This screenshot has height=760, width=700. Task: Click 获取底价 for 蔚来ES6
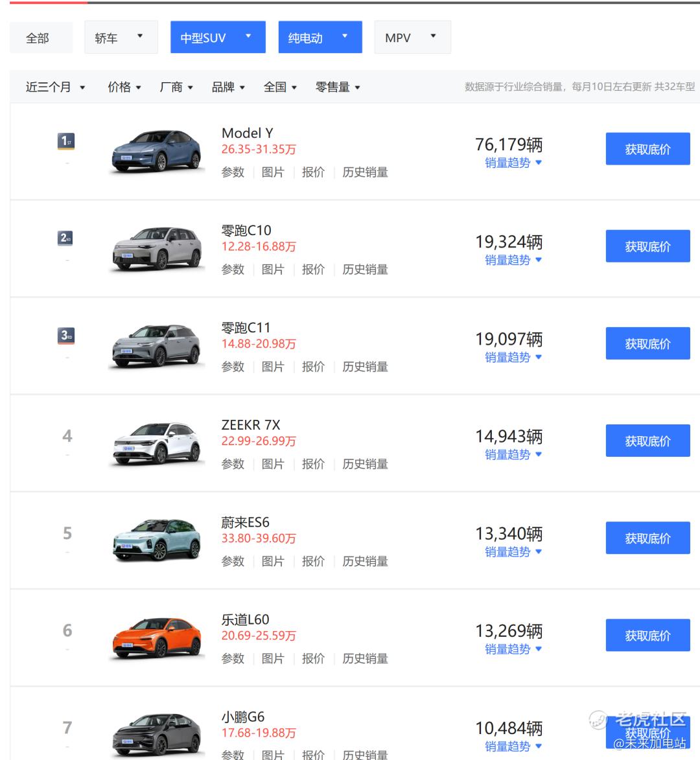647,538
